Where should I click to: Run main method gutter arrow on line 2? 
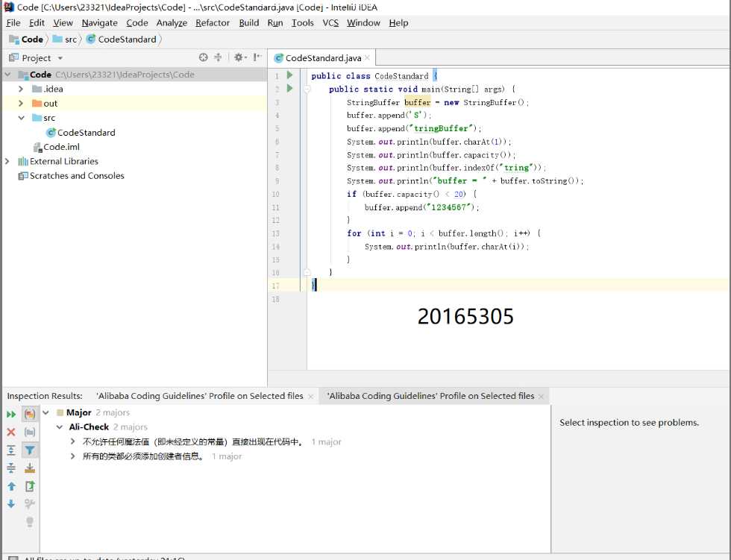coord(289,88)
